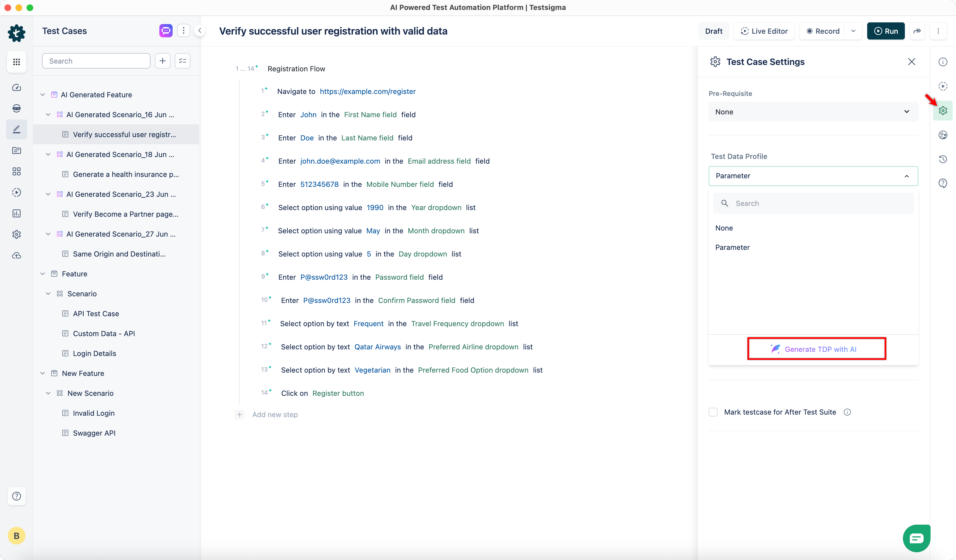Click the Test Cases search field
Image resolution: width=956 pixels, height=560 pixels.
click(x=96, y=61)
